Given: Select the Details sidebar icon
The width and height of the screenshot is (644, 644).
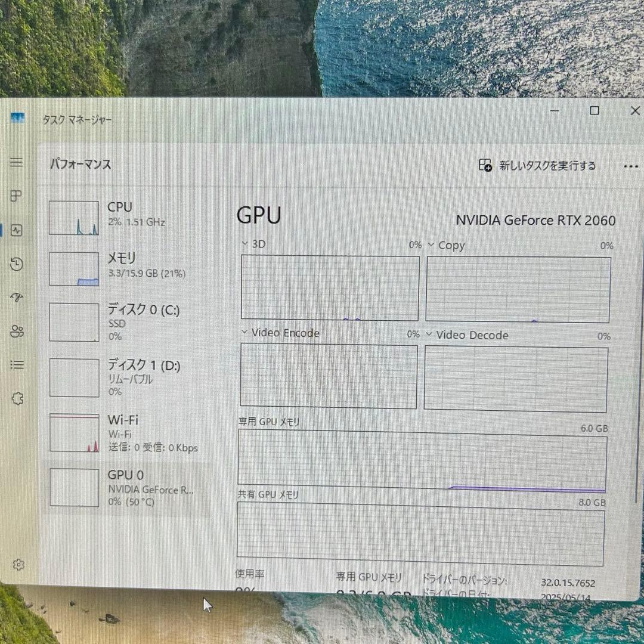Looking at the screenshot, I should [x=17, y=364].
